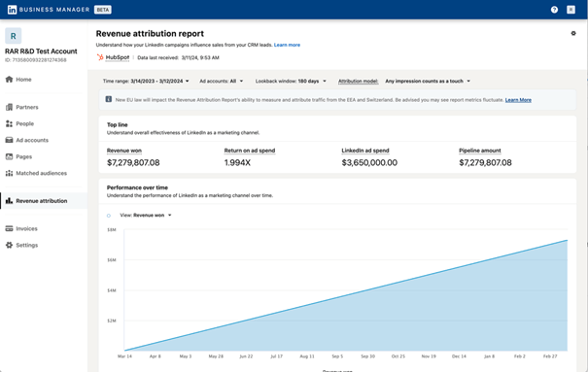Click the $8M y-axis label
This screenshot has height=372, width=588.
tap(112, 229)
